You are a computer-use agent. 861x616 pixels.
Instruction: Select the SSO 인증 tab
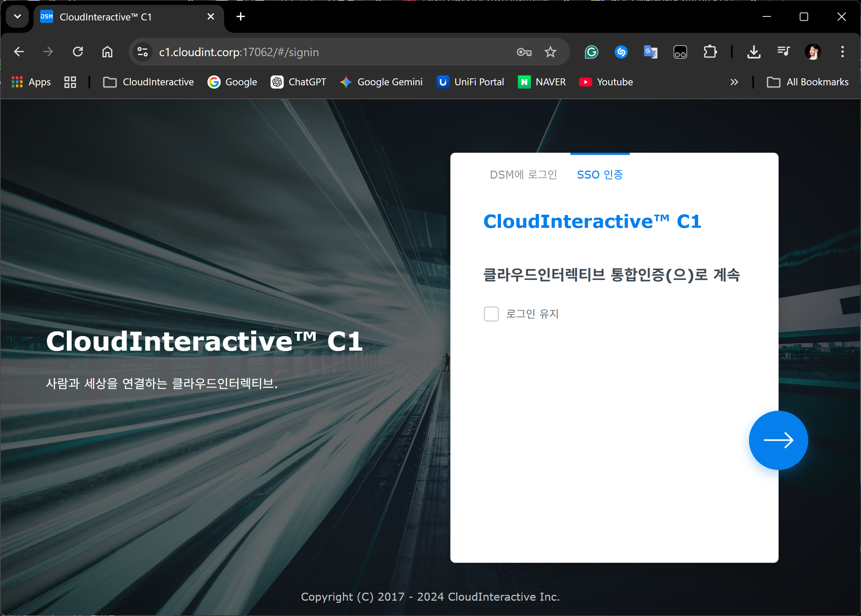[600, 175]
